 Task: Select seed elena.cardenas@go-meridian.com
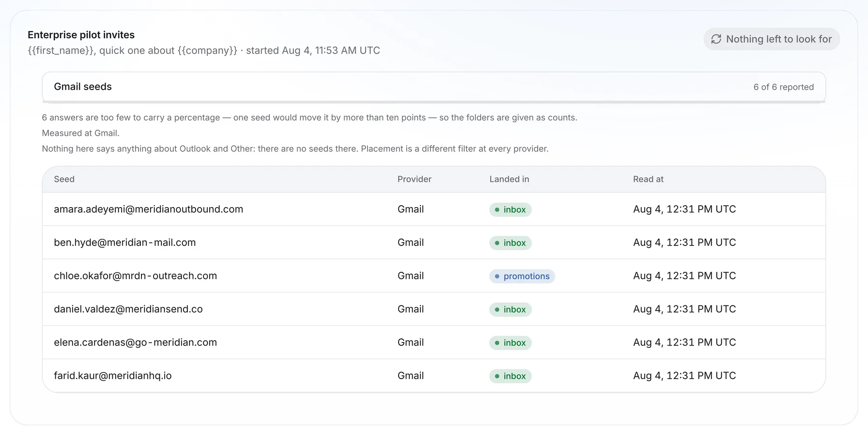135,343
